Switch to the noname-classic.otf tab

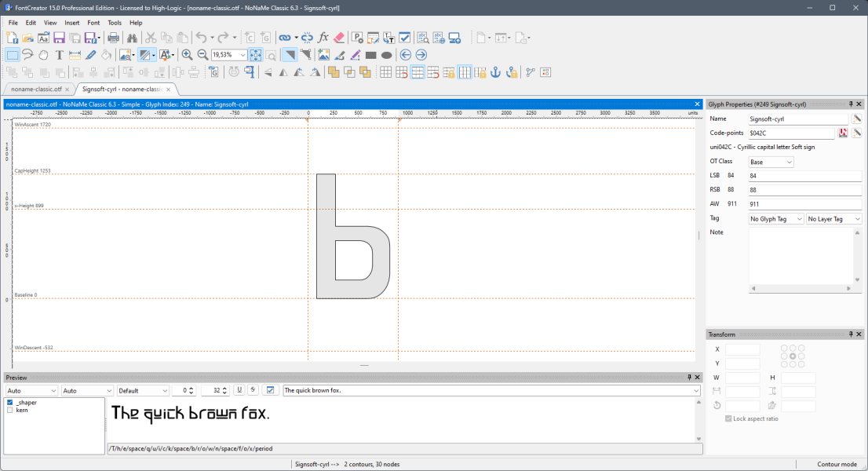coord(37,89)
